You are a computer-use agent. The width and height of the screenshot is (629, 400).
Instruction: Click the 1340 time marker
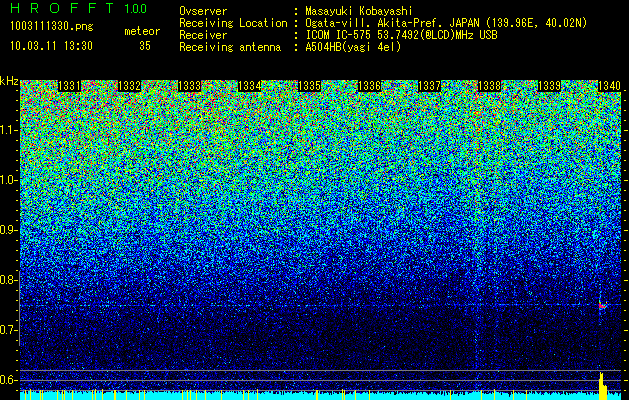[x=609, y=86]
